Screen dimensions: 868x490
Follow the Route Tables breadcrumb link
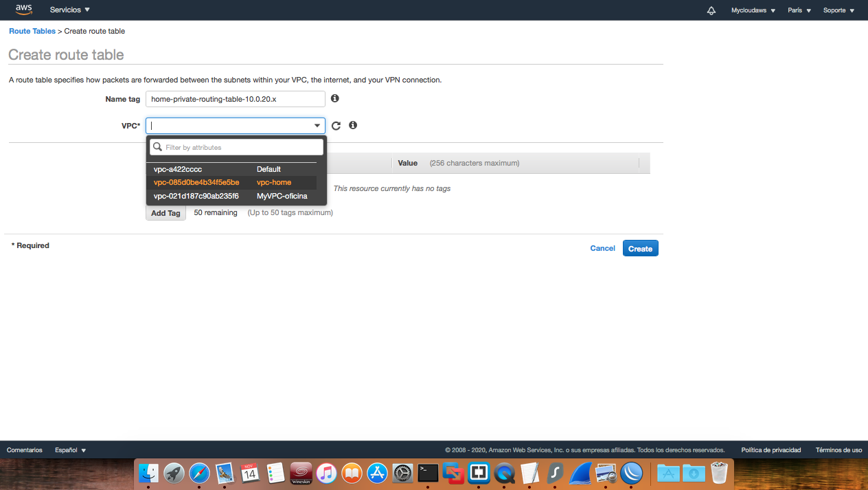[32, 31]
